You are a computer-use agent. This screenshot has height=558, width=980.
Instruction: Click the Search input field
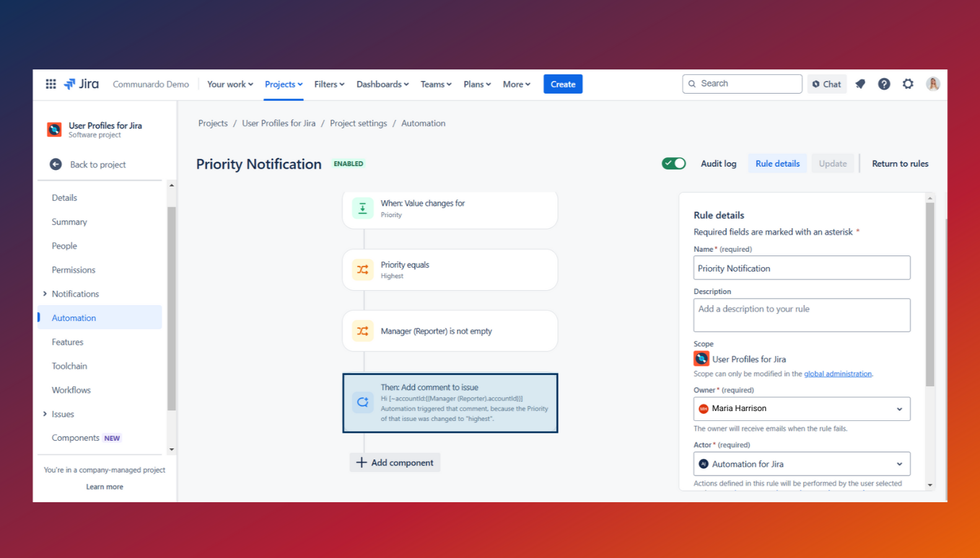[742, 84]
